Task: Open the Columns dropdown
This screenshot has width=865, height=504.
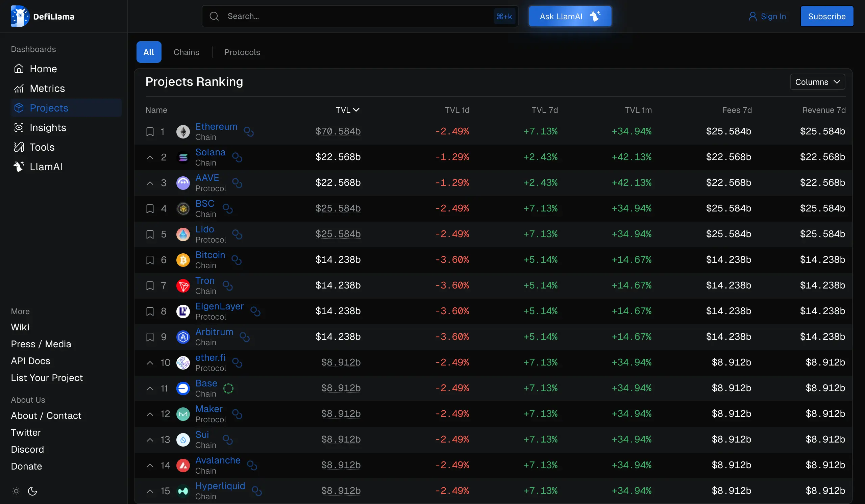Action: pos(817,82)
